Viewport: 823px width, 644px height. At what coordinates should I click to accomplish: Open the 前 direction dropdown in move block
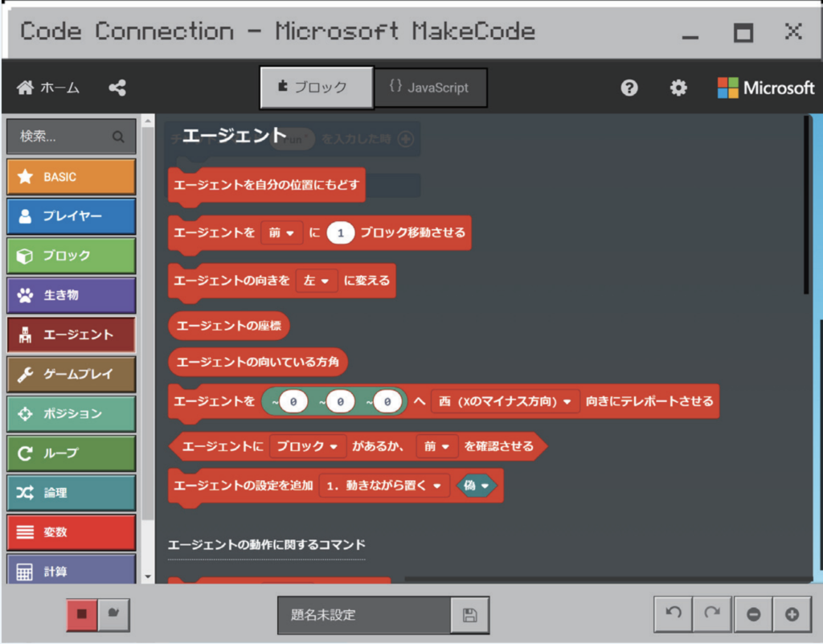click(x=281, y=233)
